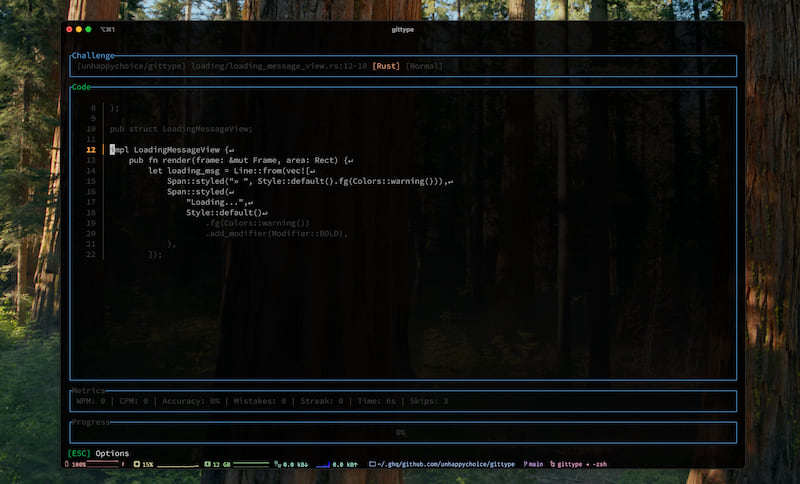Click the Metrics line showing WPM
This screenshot has height=484, width=800.
pyautogui.click(x=262, y=401)
